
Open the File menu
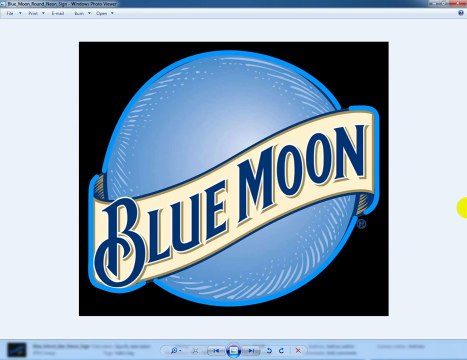click(10, 13)
